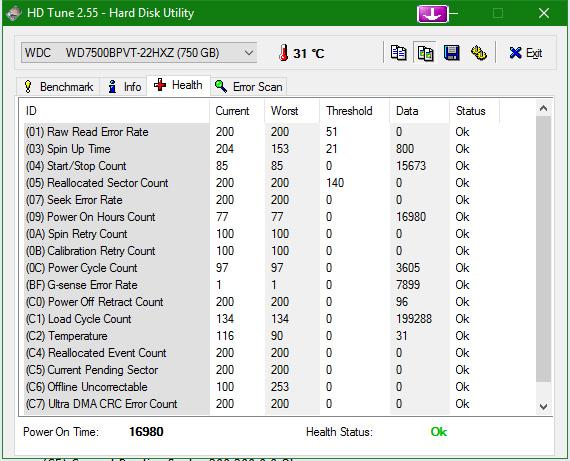Viewport: 570px width, 461px height.
Task: Exit HD Tune using the Exit button
Action: 526,53
